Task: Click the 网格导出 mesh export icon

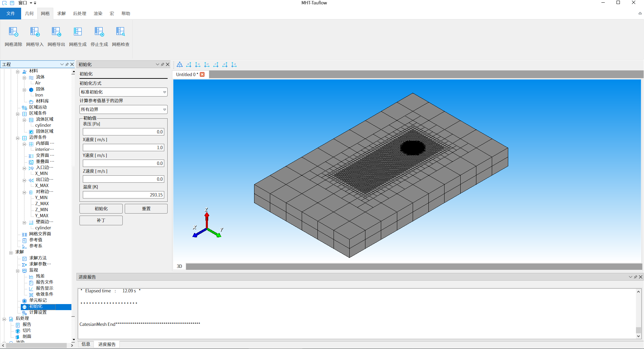Action: point(56,32)
